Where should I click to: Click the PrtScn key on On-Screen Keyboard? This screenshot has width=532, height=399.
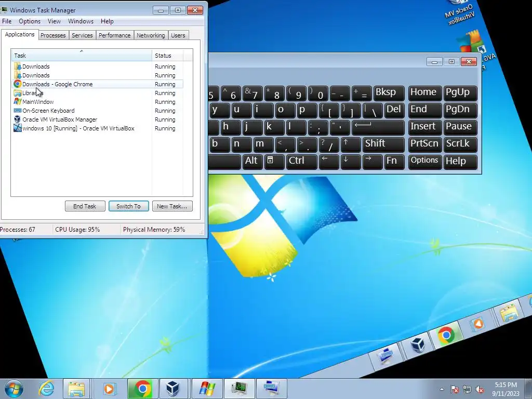point(425,144)
